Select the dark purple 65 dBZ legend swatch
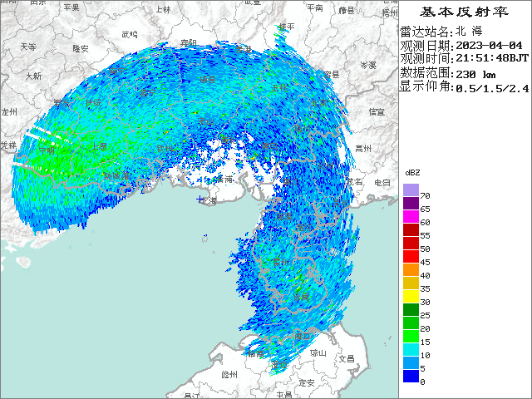The image size is (532, 399). [411, 203]
